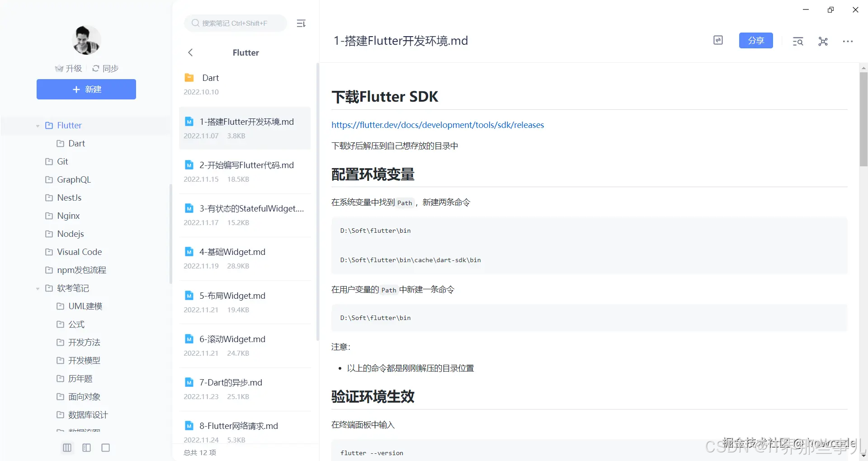The height and width of the screenshot is (461, 868).
Task: Click the upgrade crown icon
Action: click(59, 69)
